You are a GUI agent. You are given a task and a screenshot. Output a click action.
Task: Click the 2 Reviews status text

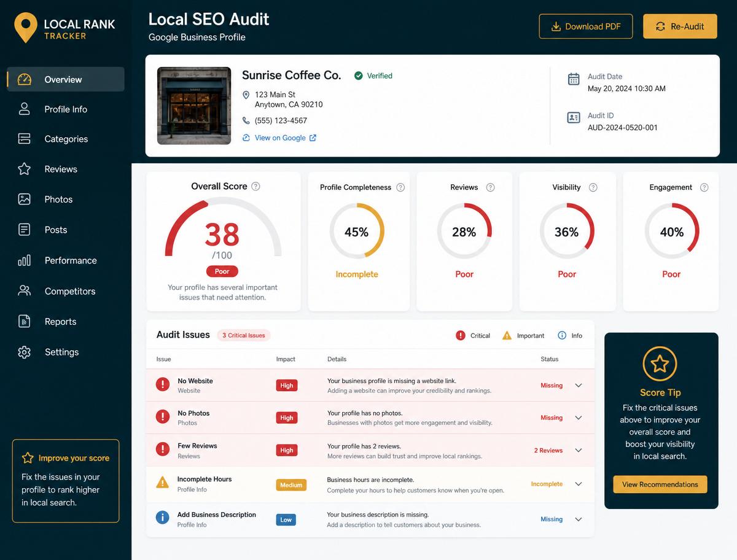click(548, 450)
